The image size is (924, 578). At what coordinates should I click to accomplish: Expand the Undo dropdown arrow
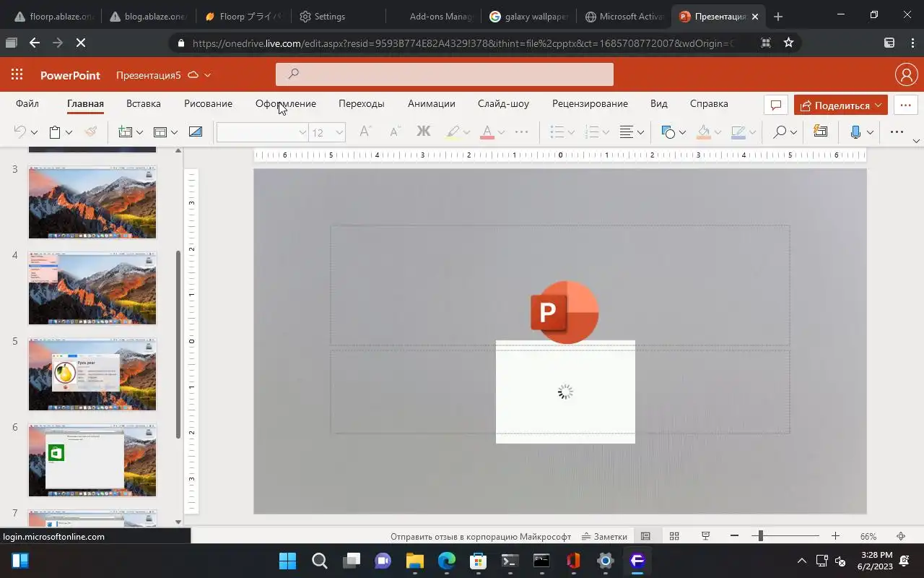click(34, 132)
